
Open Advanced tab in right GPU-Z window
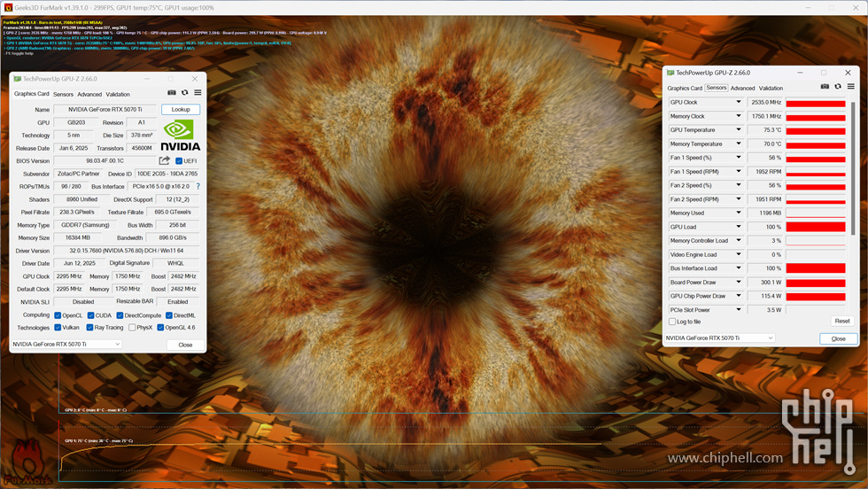(742, 88)
